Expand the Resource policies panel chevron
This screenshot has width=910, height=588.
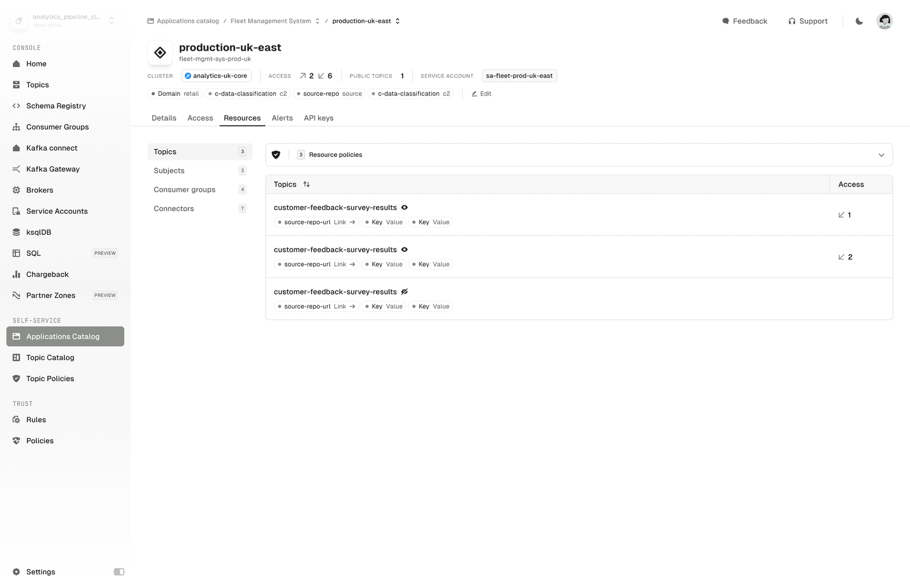click(881, 155)
